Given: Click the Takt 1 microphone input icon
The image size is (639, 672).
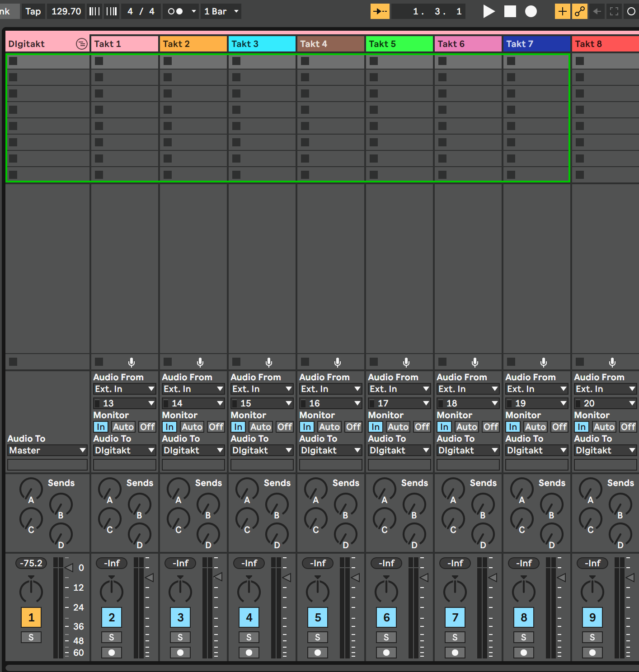Looking at the screenshot, I should (x=132, y=362).
